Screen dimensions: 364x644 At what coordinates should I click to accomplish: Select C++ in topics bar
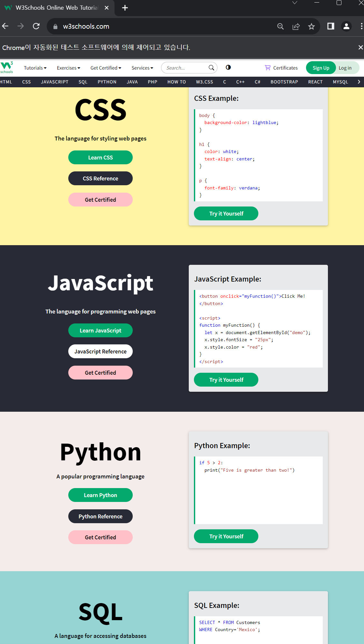[x=240, y=82]
